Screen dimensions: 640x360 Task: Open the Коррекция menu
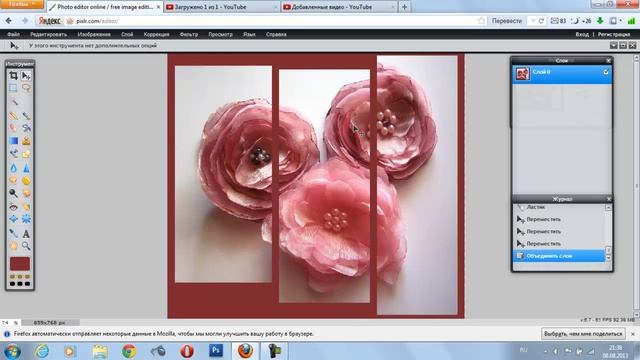[x=156, y=34]
